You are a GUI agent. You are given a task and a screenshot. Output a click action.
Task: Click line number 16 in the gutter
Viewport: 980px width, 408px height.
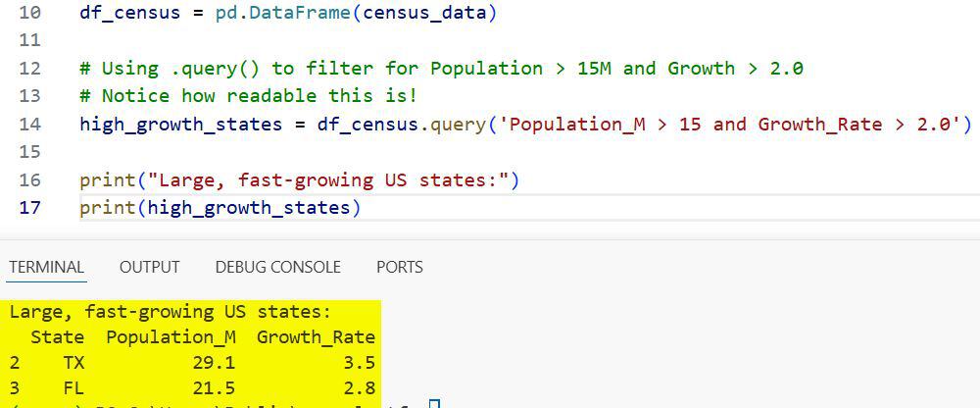pos(29,180)
